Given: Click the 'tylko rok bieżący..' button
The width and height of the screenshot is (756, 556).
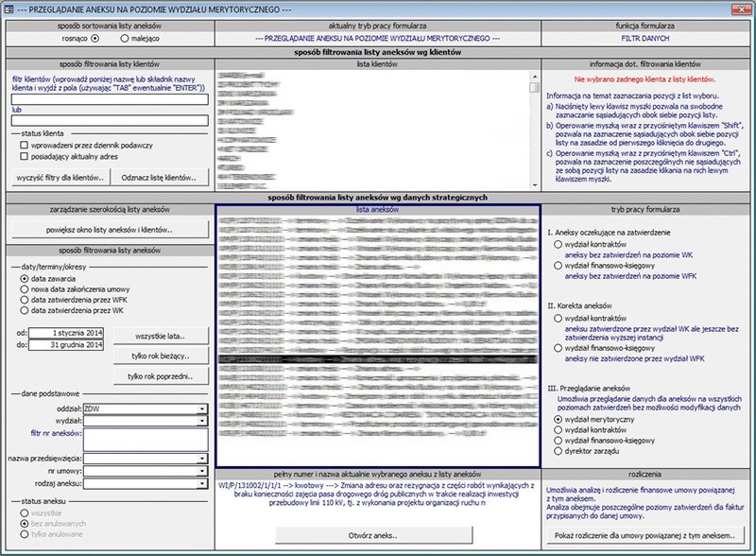Looking at the screenshot, I should pyautogui.click(x=161, y=356).
